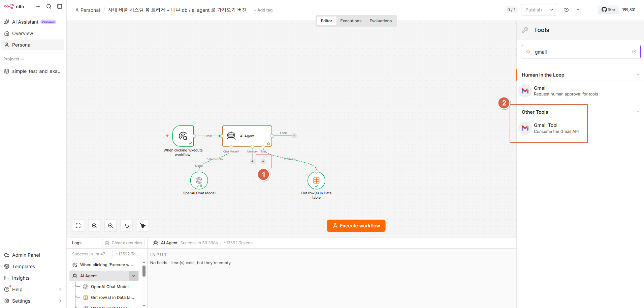Tidy up workflow nodes icon
This screenshot has height=308, width=644.
tap(143, 226)
